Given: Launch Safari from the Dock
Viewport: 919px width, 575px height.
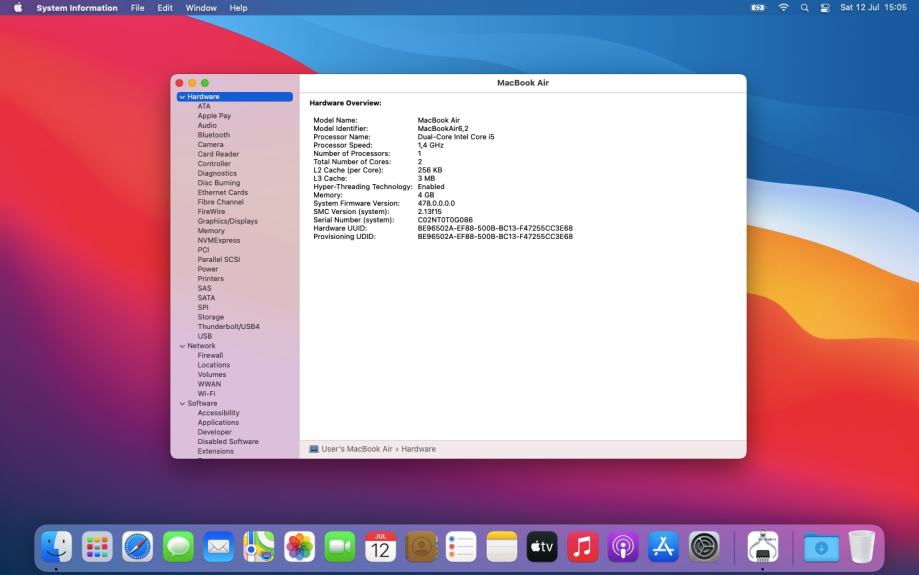Looking at the screenshot, I should point(138,547).
